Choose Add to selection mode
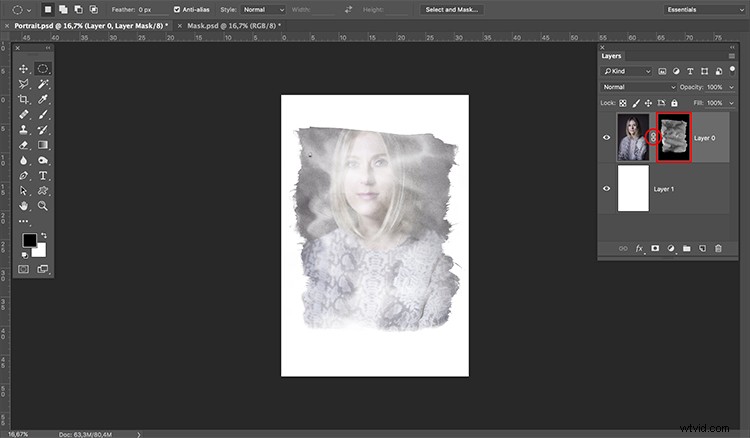750x438 pixels. pyautogui.click(x=63, y=10)
